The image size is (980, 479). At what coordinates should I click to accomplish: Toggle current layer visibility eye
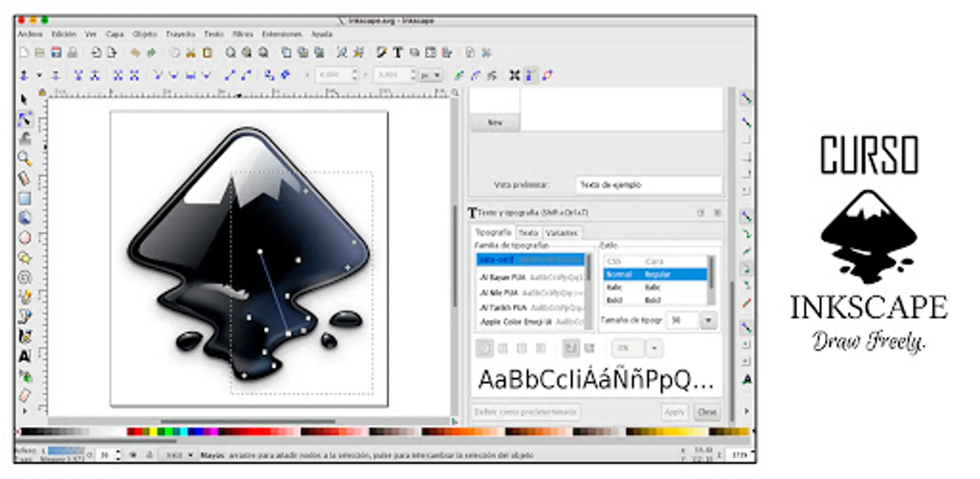pyautogui.click(x=133, y=455)
